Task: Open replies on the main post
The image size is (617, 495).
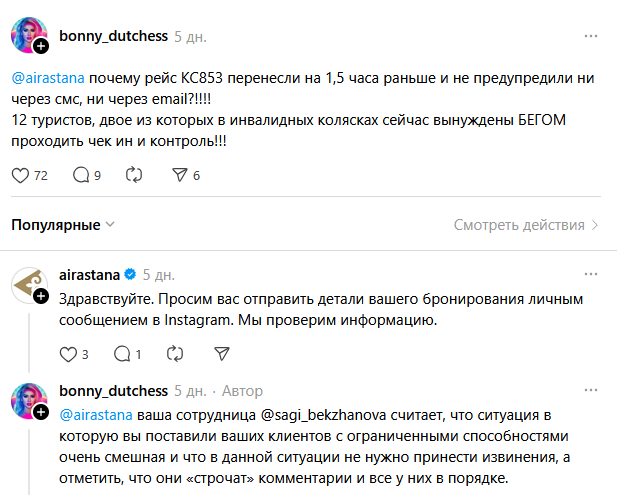Action: [x=81, y=175]
